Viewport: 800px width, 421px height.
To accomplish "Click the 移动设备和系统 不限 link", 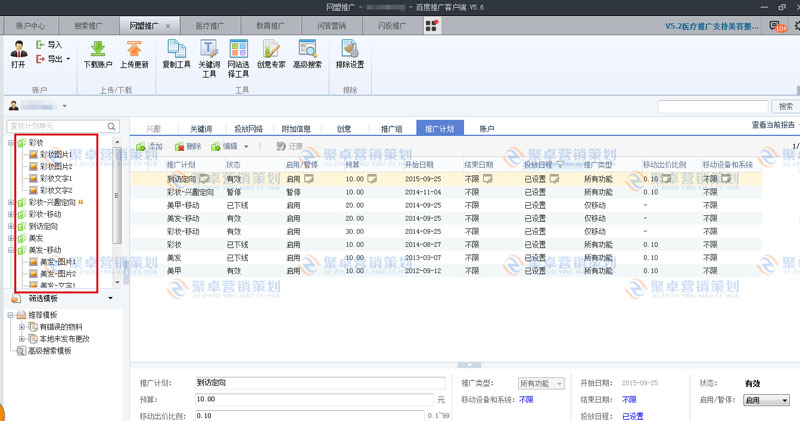I will (x=526, y=400).
